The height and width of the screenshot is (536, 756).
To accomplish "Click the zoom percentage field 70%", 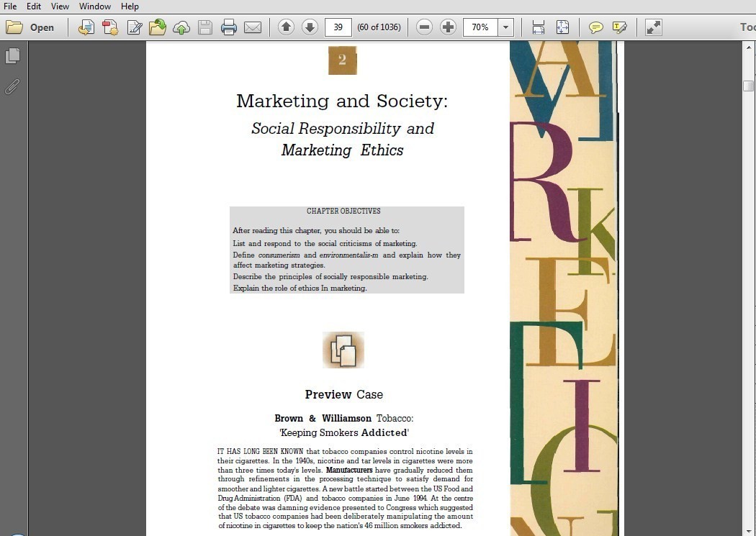I will click(480, 27).
